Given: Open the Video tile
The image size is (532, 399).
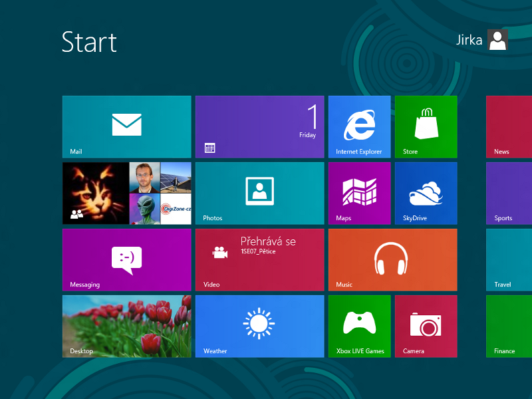Looking at the screenshot, I should (259, 259).
